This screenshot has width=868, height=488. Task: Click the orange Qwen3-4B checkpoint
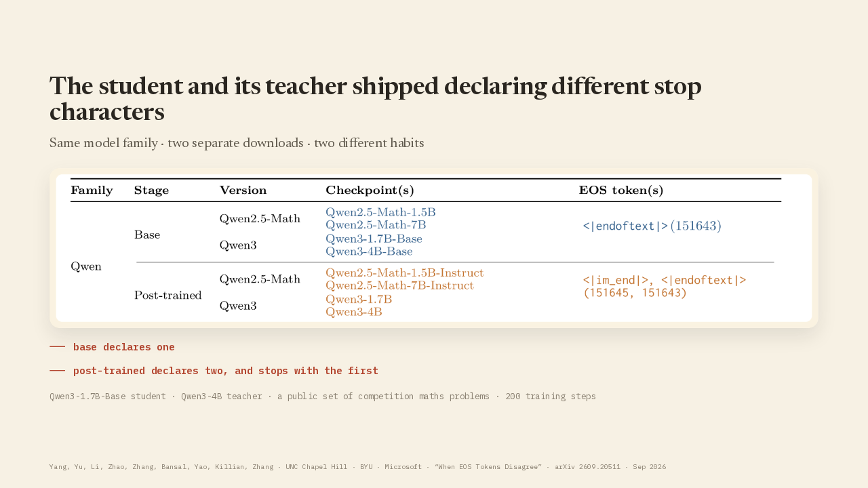(354, 312)
